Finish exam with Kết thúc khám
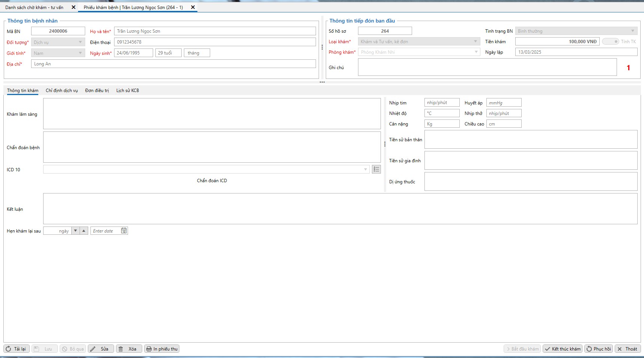This screenshot has width=644, height=358. click(x=563, y=349)
